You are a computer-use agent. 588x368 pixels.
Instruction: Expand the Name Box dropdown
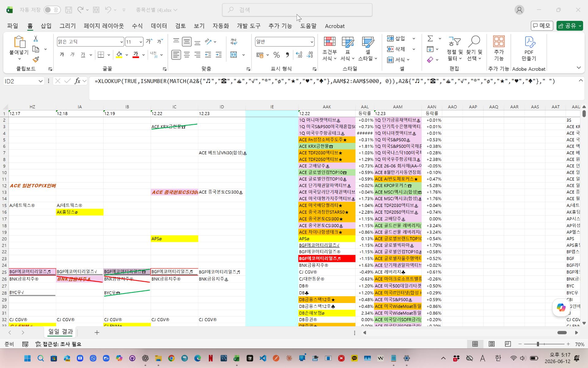coord(40,81)
